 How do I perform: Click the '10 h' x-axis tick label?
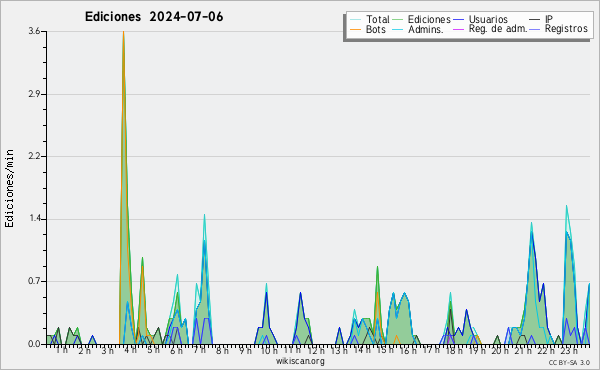269,350
